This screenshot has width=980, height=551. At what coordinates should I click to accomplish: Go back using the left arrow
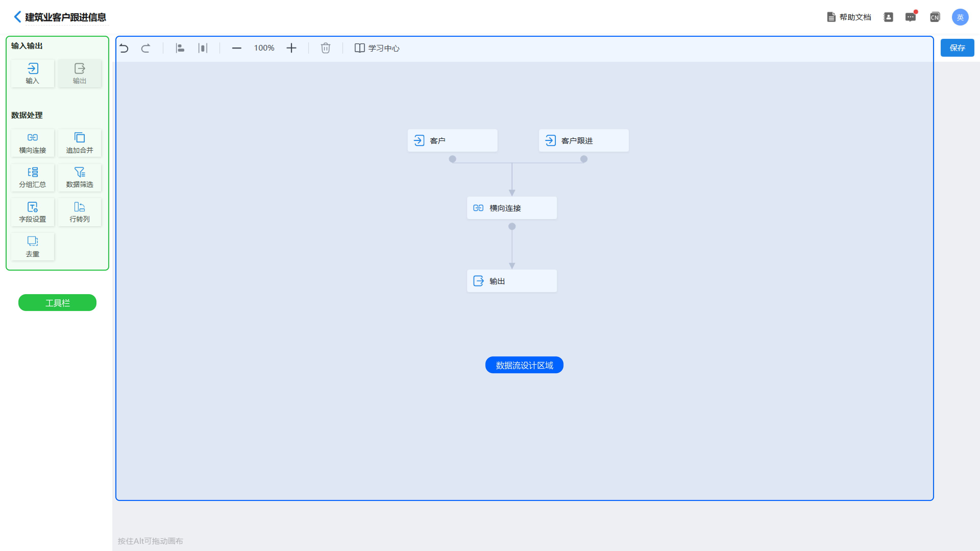(17, 17)
